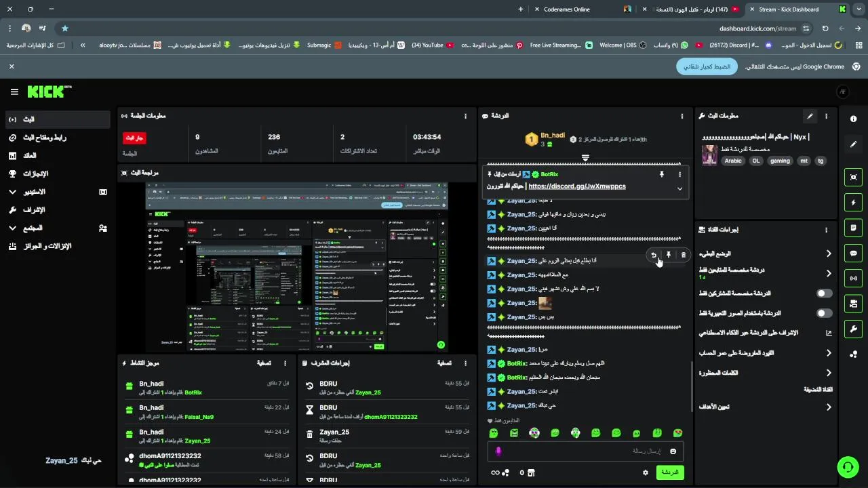This screenshot has width=868, height=488.
Task: Click the lightning bolt icon in the right rail
Action: (853, 203)
